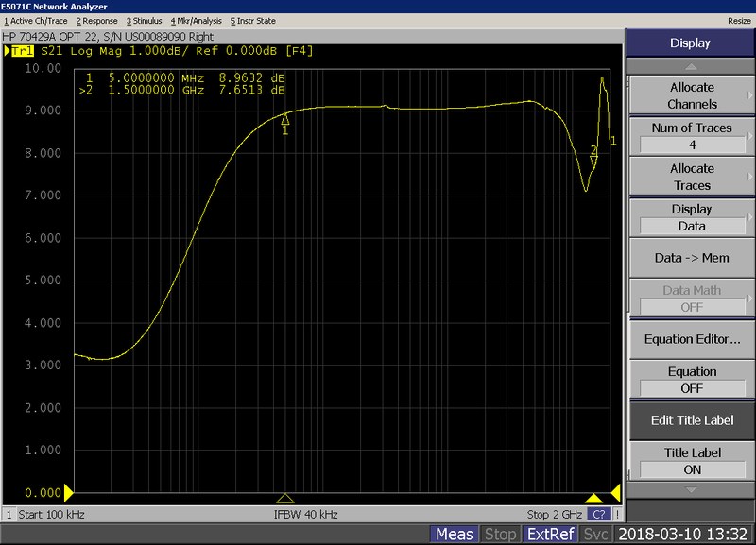The width and height of the screenshot is (756, 545).
Task: Expand the Allocate Traces submenu
Action: 692,177
